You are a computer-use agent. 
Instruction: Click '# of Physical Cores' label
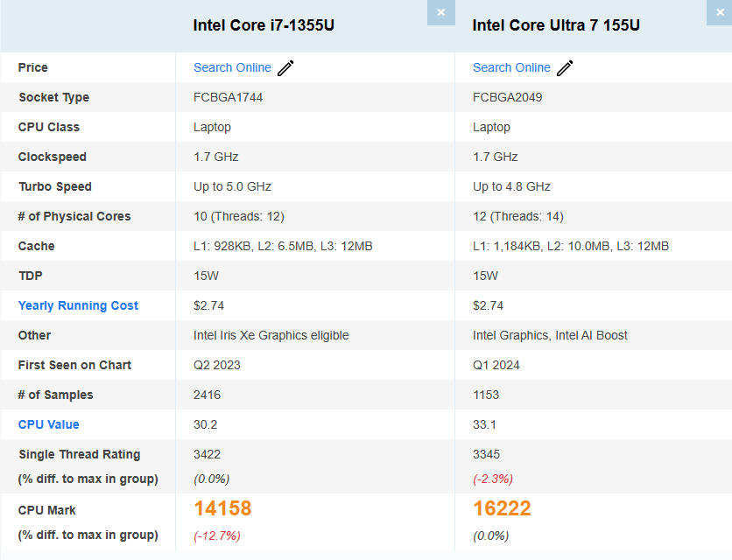tap(74, 216)
